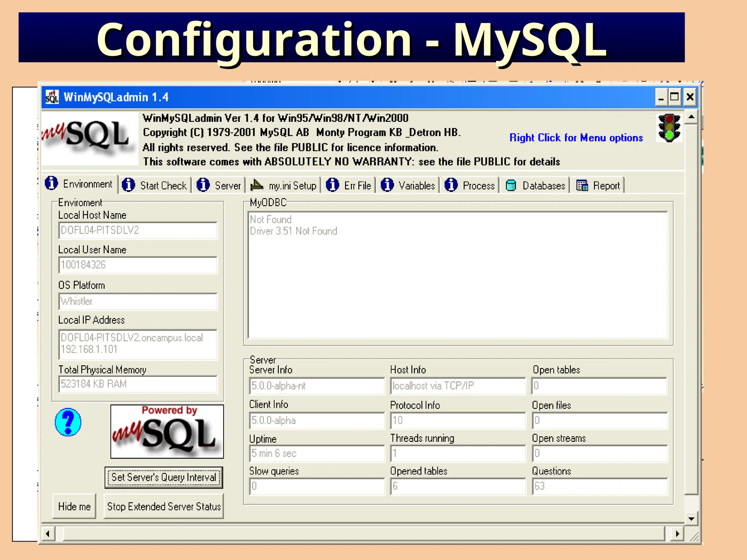Viewport: 747px width, 560px height.
Task: Click the info icon on the Variables tab
Action: (x=387, y=185)
